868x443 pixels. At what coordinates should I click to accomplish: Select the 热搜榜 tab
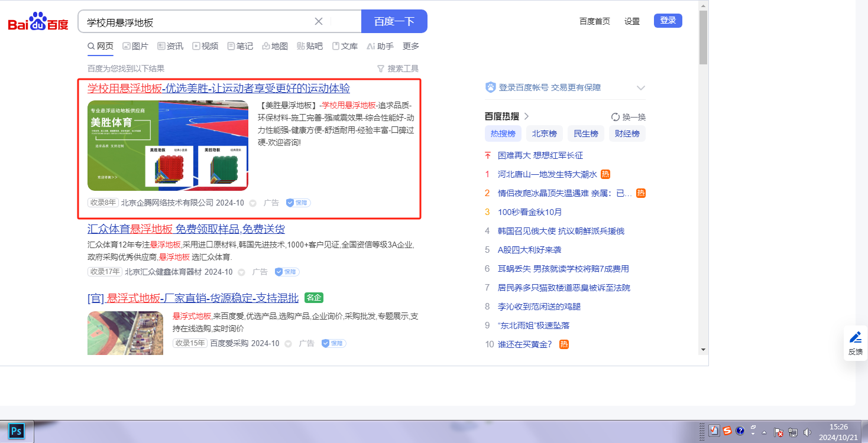(x=503, y=133)
